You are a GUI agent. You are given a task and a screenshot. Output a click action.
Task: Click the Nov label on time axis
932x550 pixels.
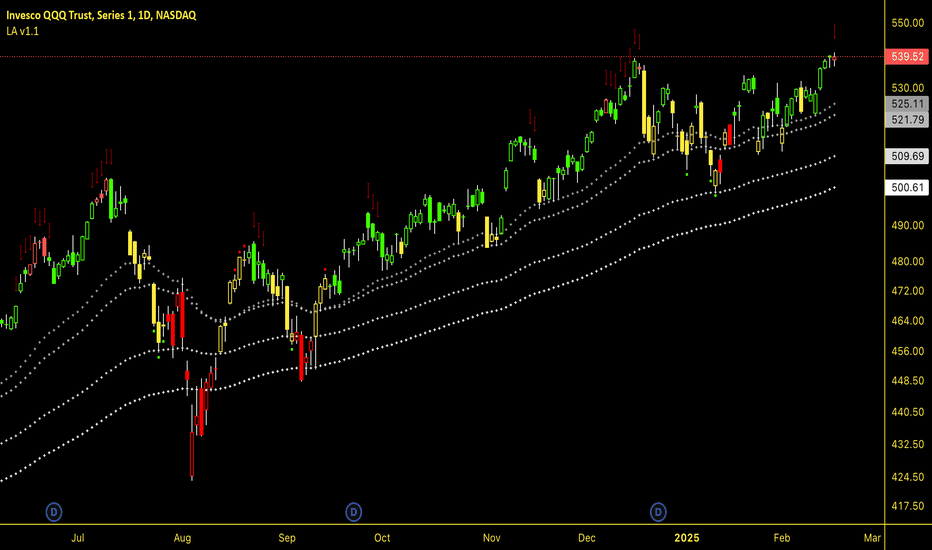pyautogui.click(x=492, y=538)
